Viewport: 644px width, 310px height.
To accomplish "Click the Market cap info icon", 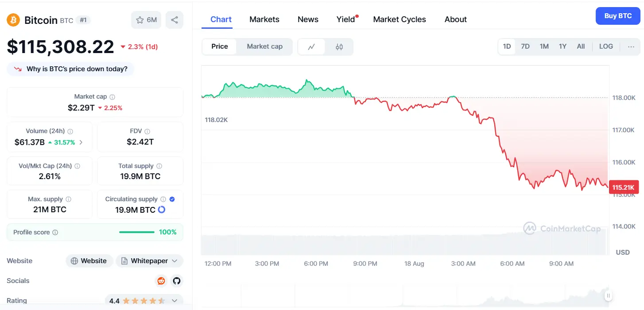I will pos(113,97).
